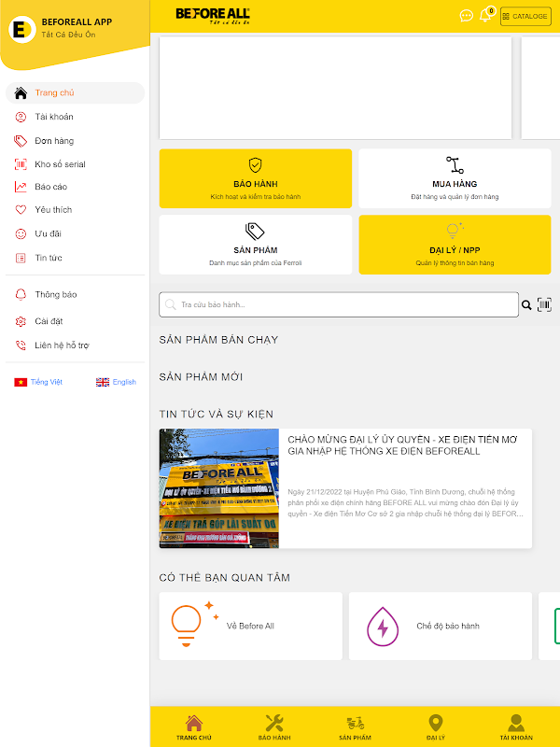The image size is (560, 747).
Task: Select the Trang chủ home icon in sidebar
Action: [x=21, y=92]
